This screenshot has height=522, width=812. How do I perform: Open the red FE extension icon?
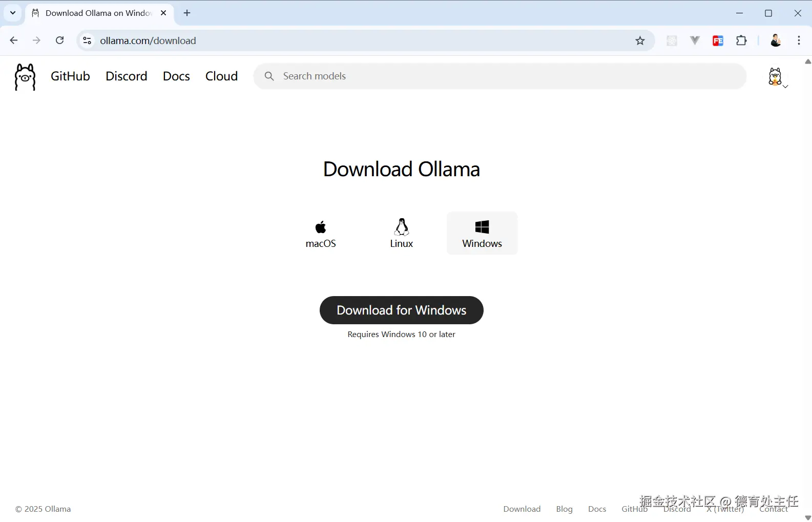(x=718, y=40)
